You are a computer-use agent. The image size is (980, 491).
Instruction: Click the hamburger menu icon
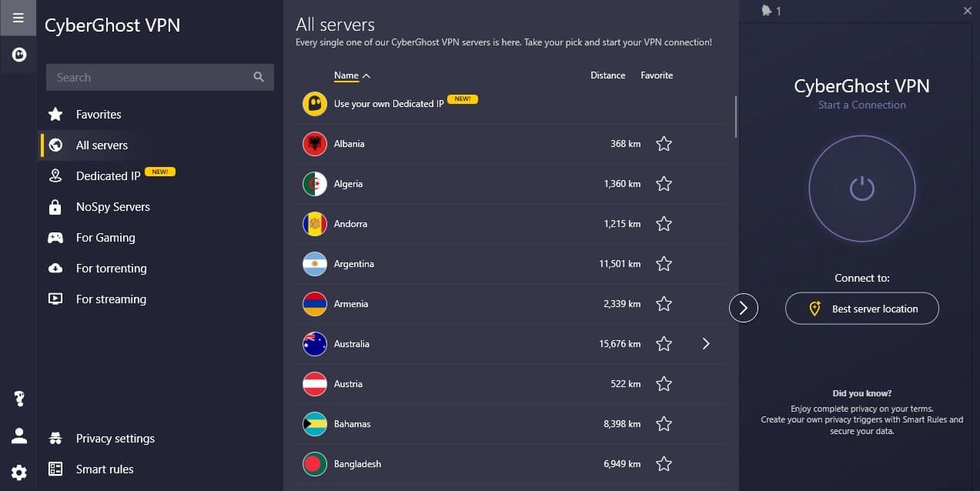click(18, 18)
